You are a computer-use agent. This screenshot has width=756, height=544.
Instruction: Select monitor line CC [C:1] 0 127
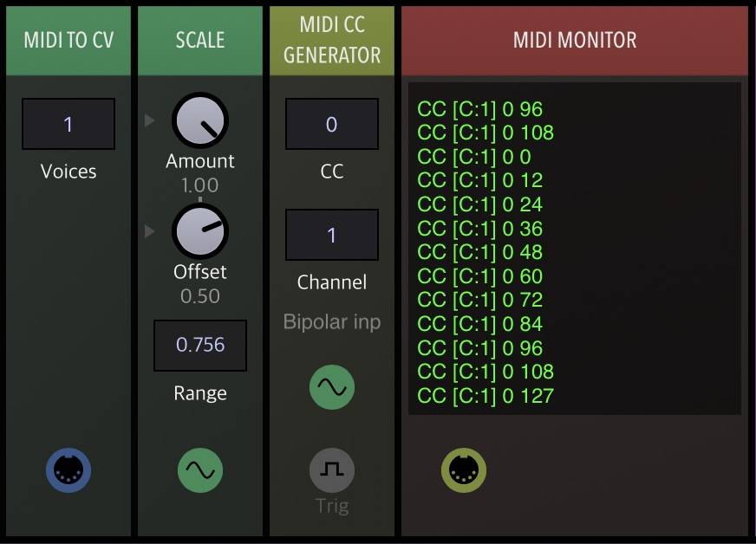coord(486,396)
